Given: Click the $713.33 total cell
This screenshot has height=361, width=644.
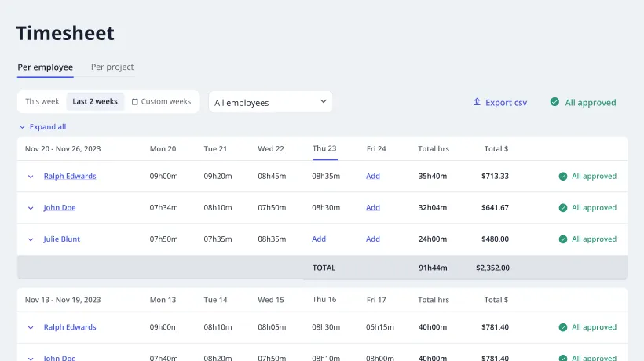Looking at the screenshot, I should click(x=495, y=176).
